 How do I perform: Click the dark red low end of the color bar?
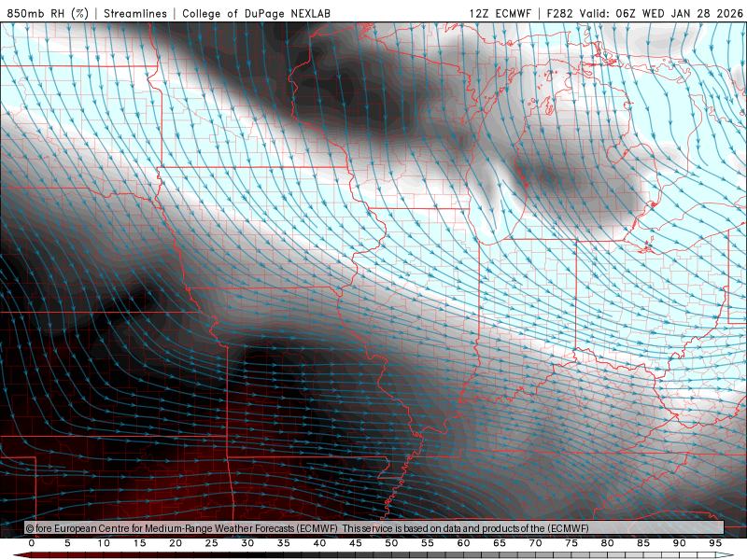coord(21,555)
